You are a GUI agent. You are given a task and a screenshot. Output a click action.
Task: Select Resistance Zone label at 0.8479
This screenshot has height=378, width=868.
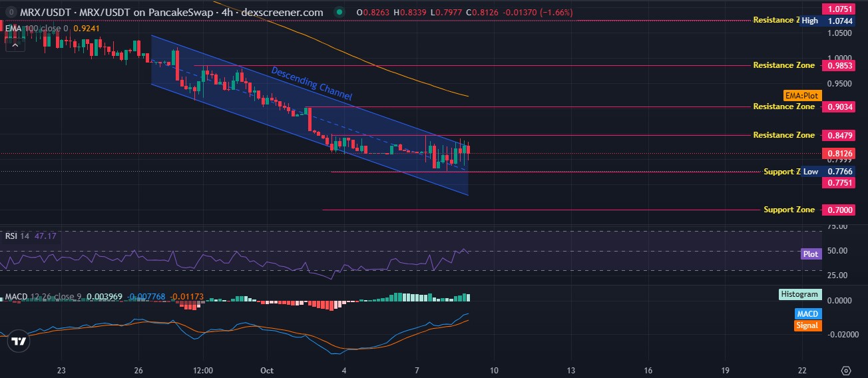click(x=783, y=135)
